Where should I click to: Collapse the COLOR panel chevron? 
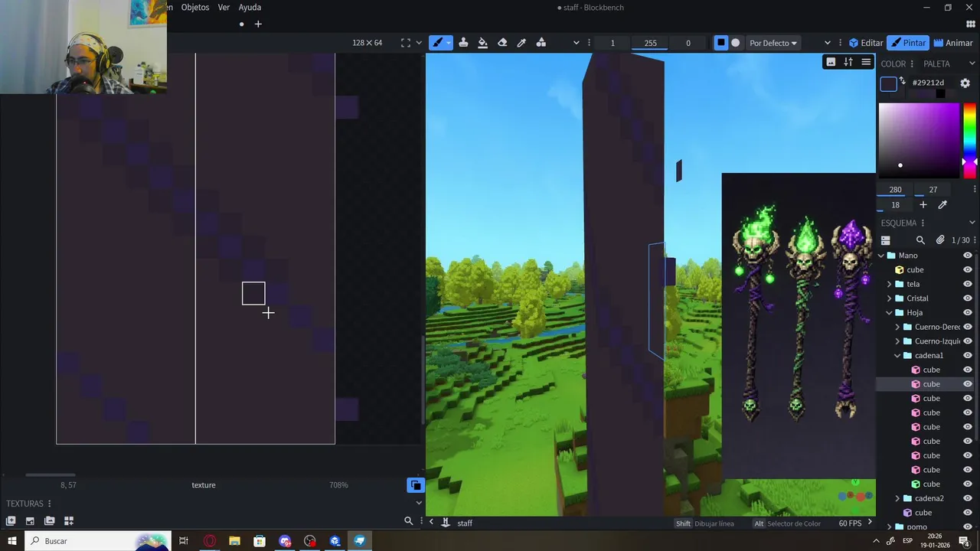coord(972,64)
